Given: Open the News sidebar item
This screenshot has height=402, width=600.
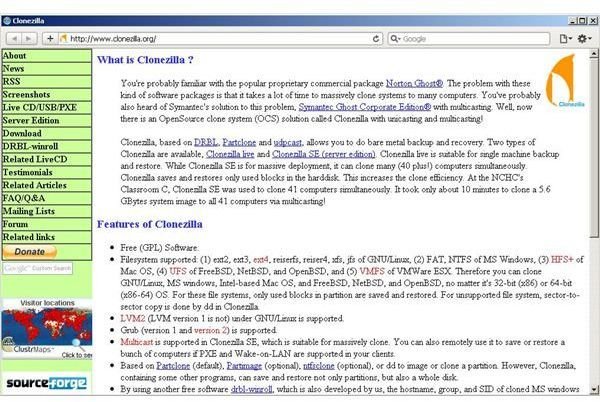Looking at the screenshot, I should click(x=47, y=69).
